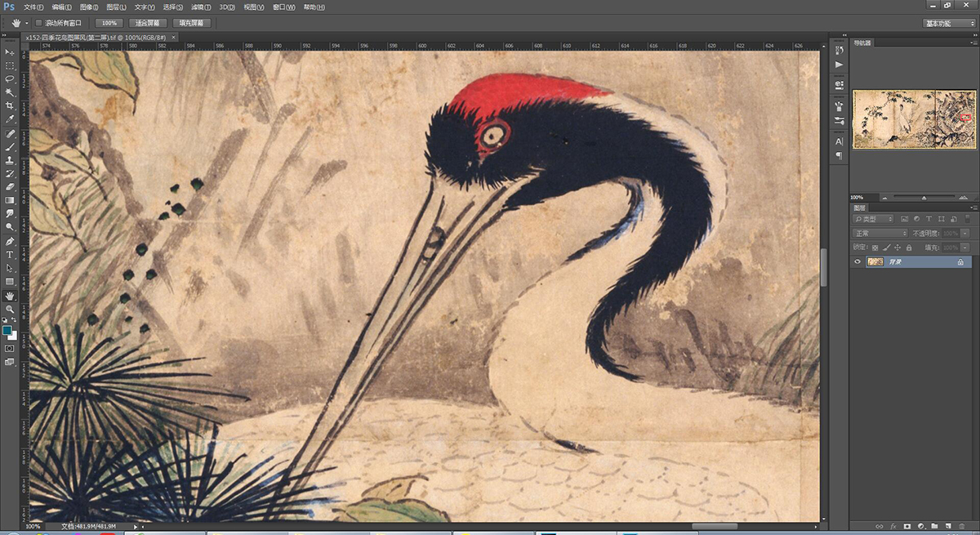Enable the scroll all windows checkbox
Image resolution: width=980 pixels, height=535 pixels.
pos(38,23)
